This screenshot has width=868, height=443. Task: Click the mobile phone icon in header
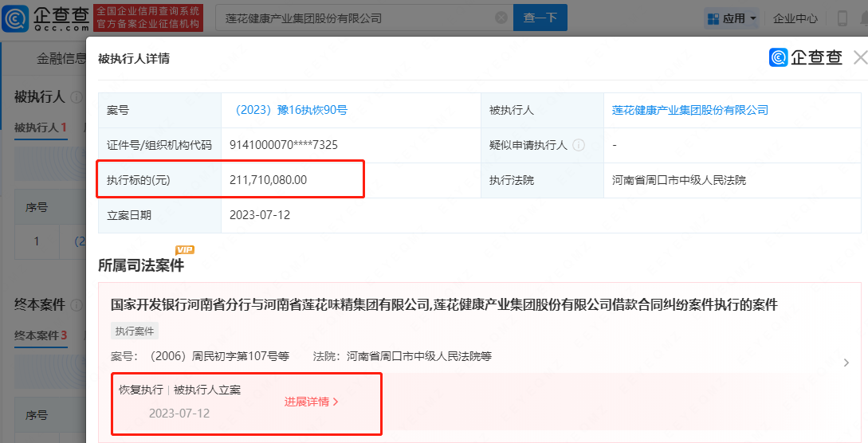pos(842,18)
